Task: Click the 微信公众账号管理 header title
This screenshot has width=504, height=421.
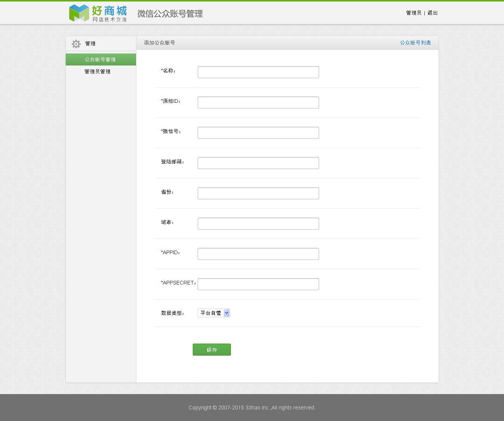Action: (x=170, y=14)
